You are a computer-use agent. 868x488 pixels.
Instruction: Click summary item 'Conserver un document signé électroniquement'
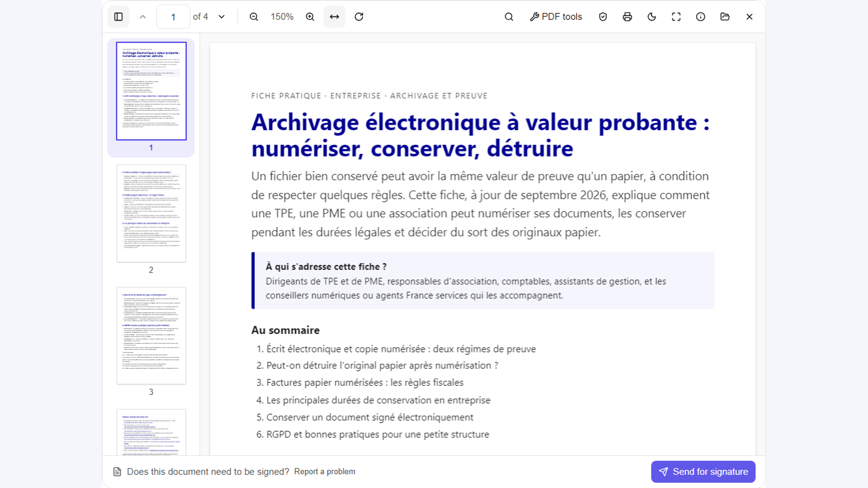369,418
